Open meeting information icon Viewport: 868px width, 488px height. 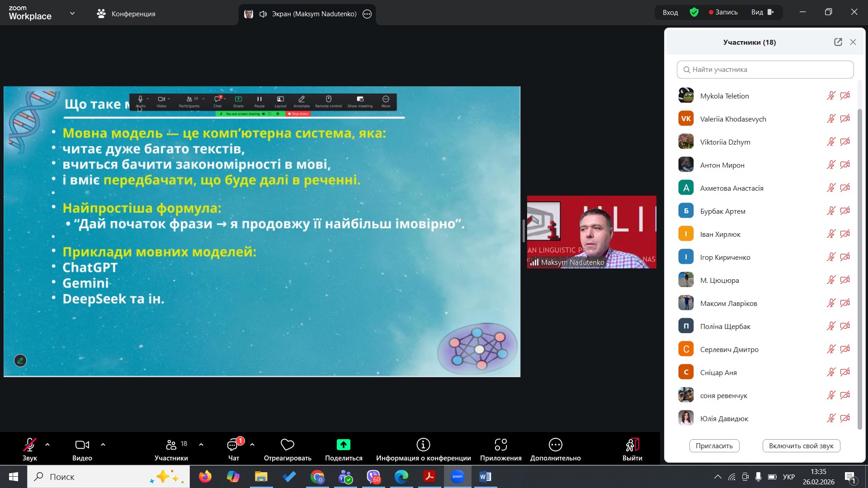pyautogui.click(x=423, y=445)
